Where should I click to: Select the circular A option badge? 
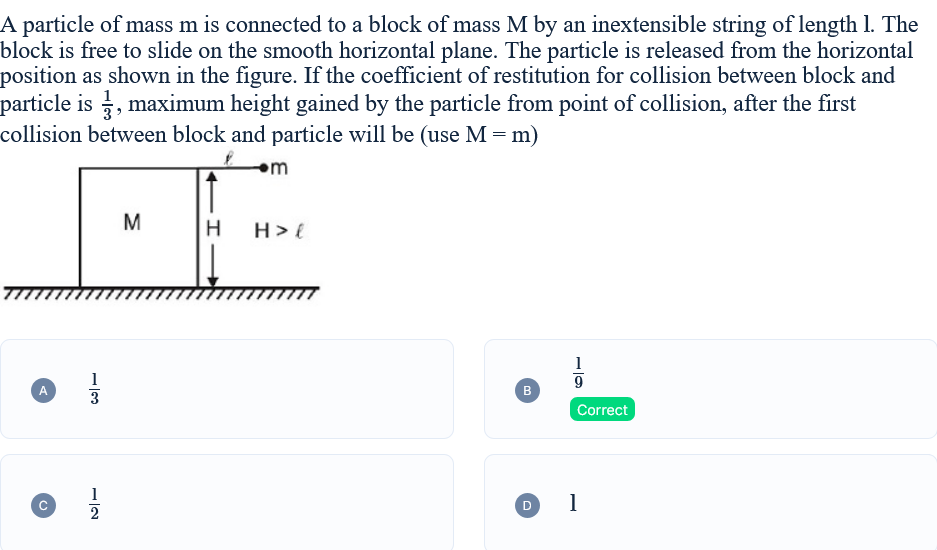tap(43, 390)
